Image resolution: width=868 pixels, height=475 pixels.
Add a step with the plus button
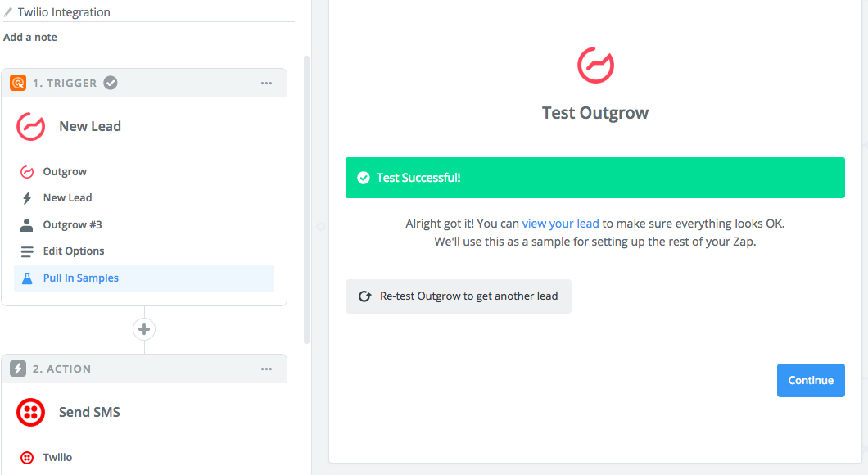144,329
